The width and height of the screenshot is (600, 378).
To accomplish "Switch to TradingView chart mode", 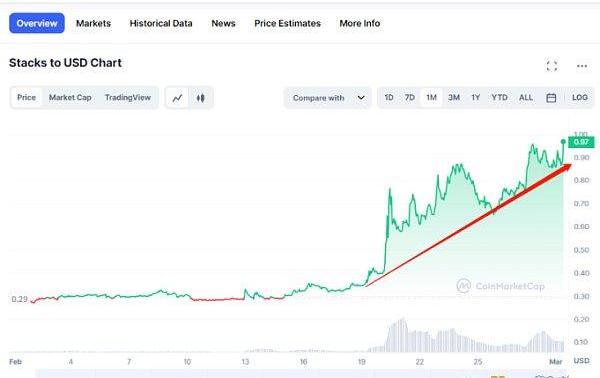I will click(x=128, y=98).
